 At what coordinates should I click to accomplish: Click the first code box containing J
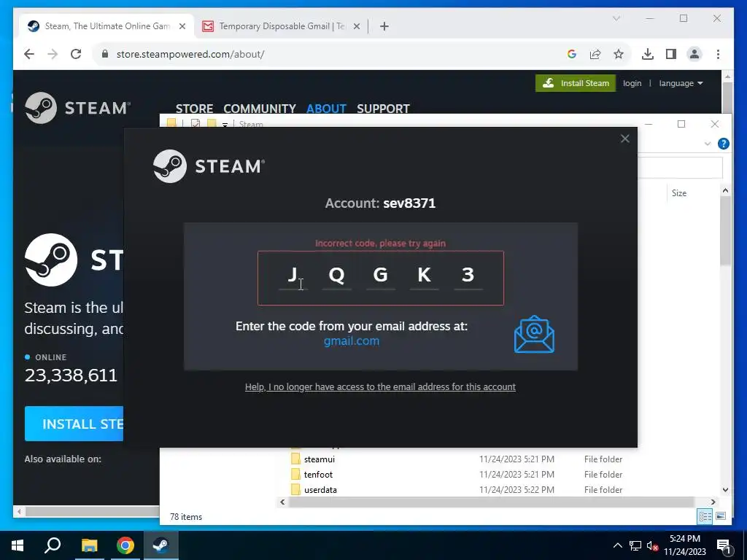tap(293, 276)
